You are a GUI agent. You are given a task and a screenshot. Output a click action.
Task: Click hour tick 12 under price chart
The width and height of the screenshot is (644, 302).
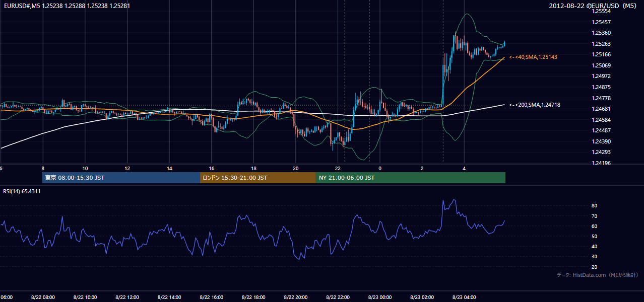click(127, 168)
